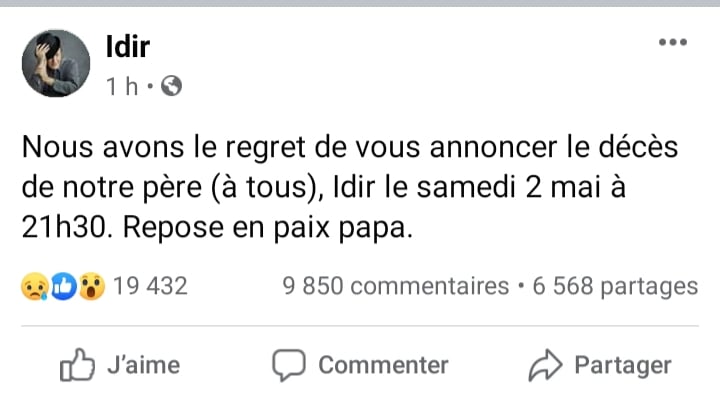720x398 pixels.
Task: Click the J'aime thumbs-up outline icon
Action: coord(77,364)
